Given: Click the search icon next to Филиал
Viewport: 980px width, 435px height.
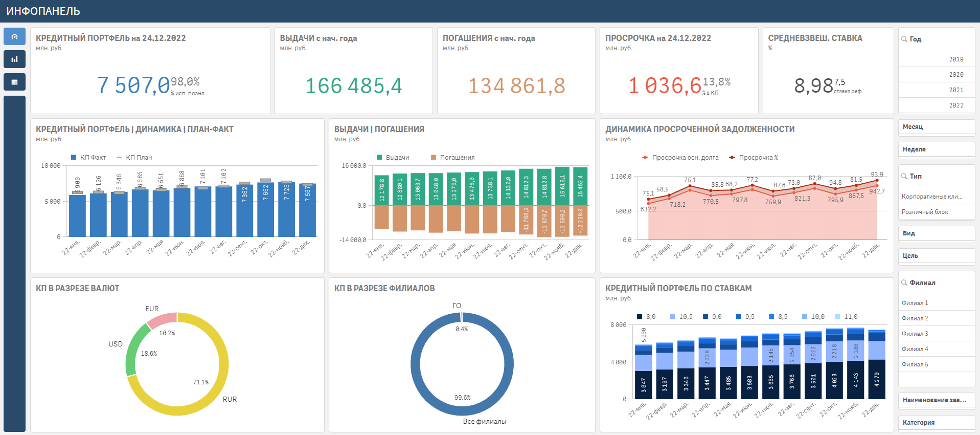Looking at the screenshot, I should tap(904, 282).
